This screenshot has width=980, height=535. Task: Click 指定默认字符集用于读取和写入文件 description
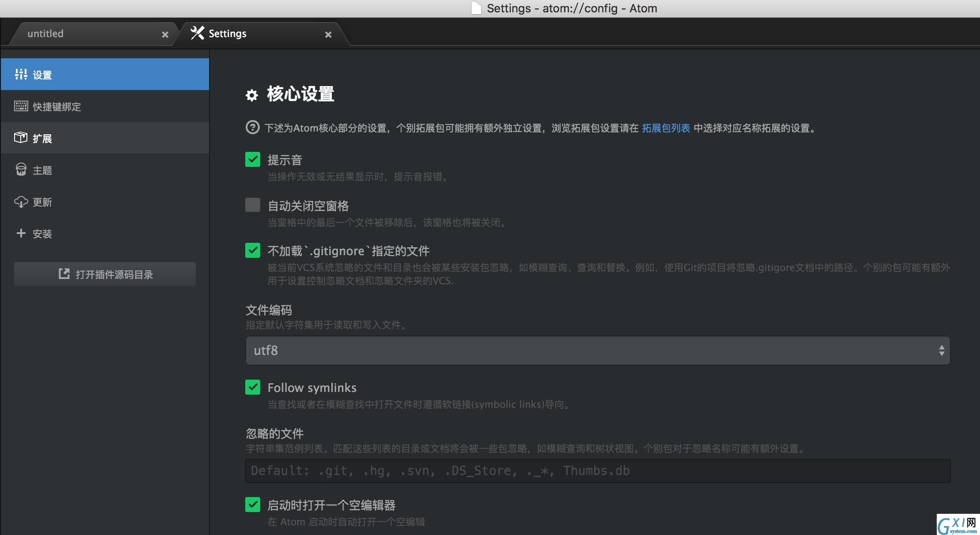[326, 325]
